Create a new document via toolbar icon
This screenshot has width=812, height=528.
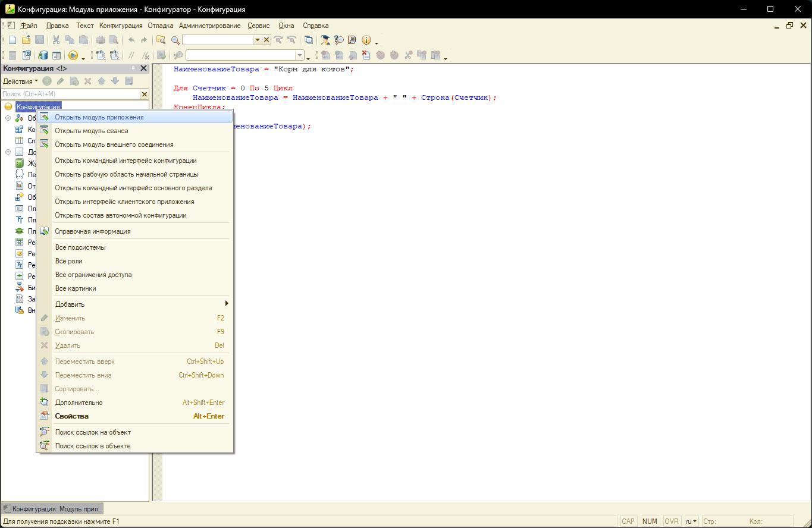coord(12,40)
